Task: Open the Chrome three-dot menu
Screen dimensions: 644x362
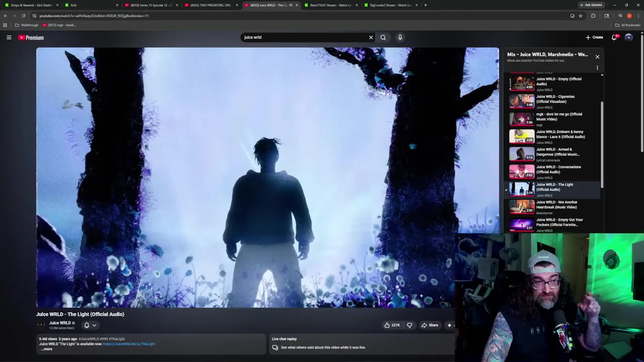Action: click(x=638, y=16)
